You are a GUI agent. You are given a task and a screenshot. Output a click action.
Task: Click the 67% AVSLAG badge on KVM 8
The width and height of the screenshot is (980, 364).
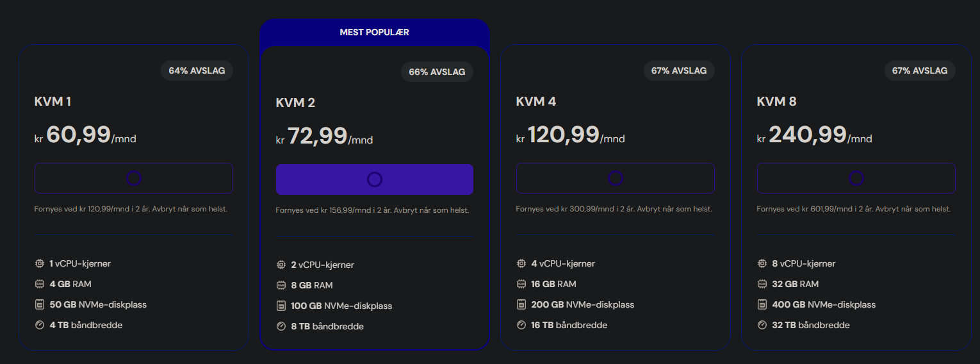[919, 70]
